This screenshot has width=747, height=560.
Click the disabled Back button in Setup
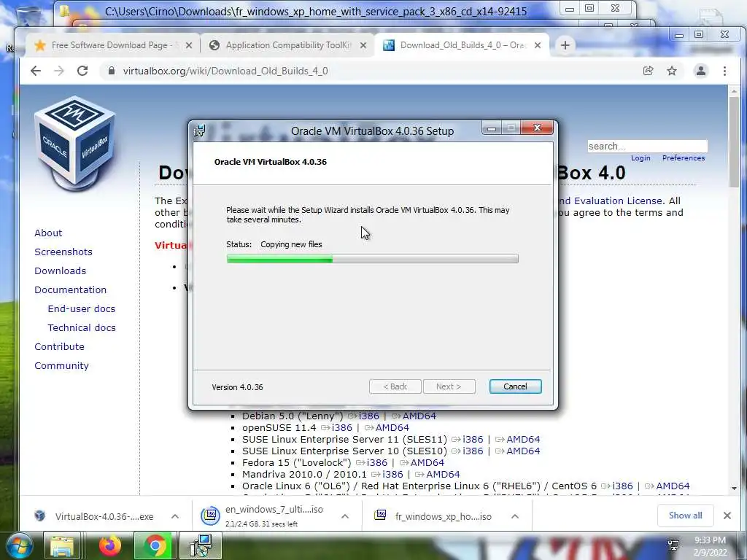[x=395, y=386]
